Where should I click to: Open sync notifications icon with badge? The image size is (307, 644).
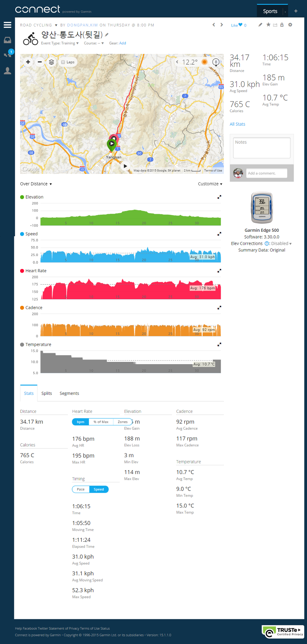[7, 55]
